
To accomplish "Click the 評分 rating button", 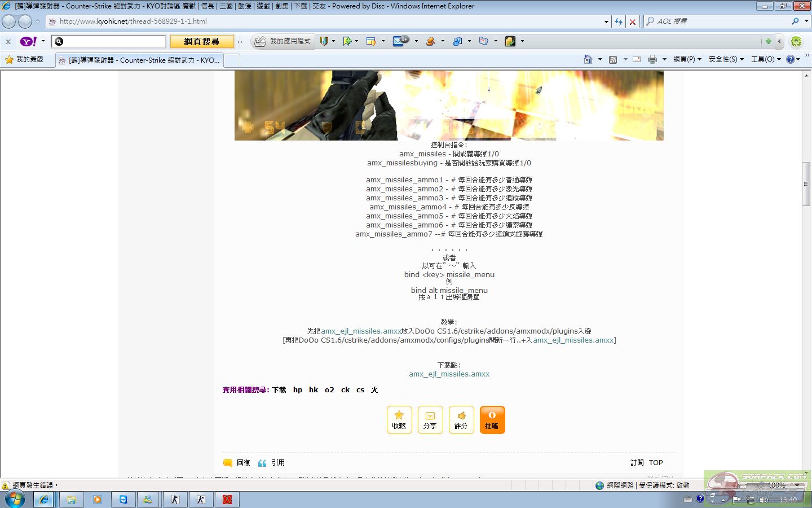I will click(461, 420).
